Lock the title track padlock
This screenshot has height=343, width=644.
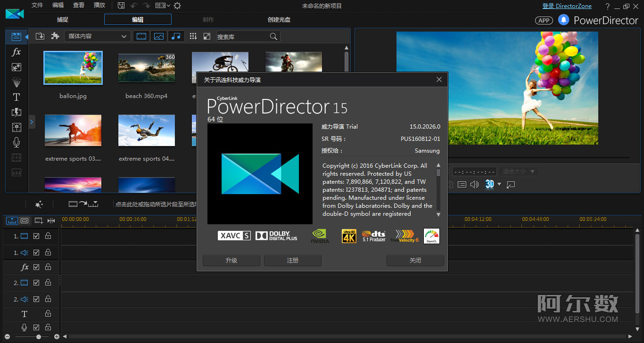tap(48, 313)
